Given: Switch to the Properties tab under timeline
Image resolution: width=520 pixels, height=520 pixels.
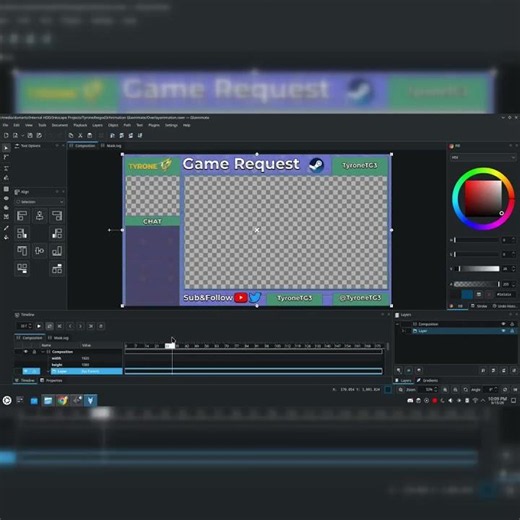Looking at the screenshot, I should (51, 380).
